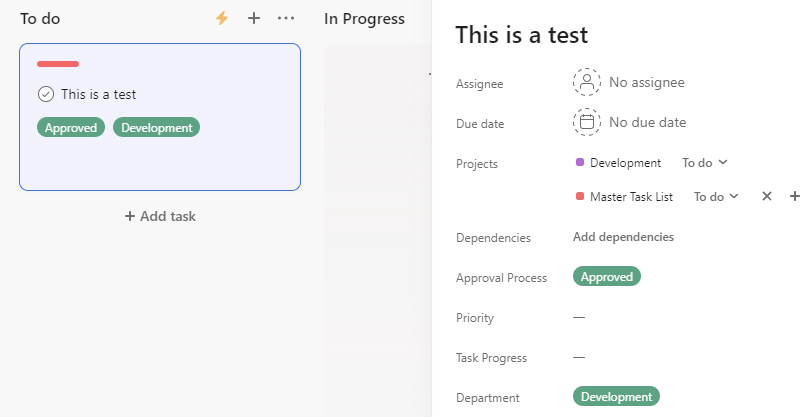
Task: Click the due date calendar icon
Action: tap(586, 122)
